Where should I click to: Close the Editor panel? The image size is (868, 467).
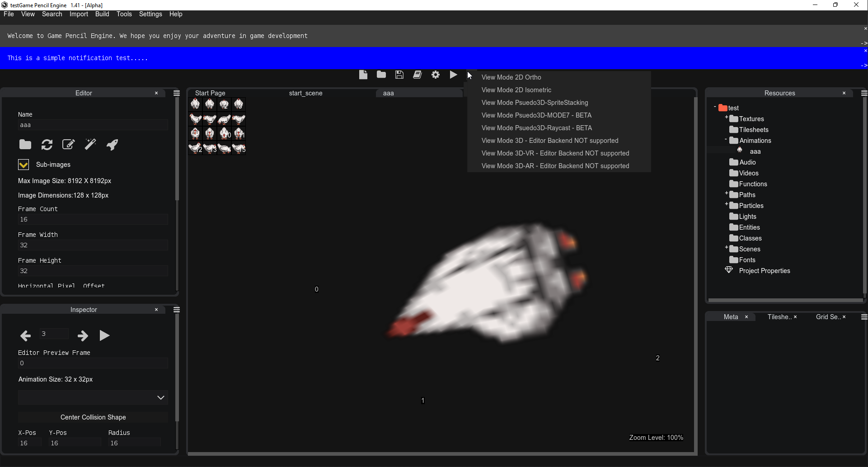pyautogui.click(x=156, y=93)
